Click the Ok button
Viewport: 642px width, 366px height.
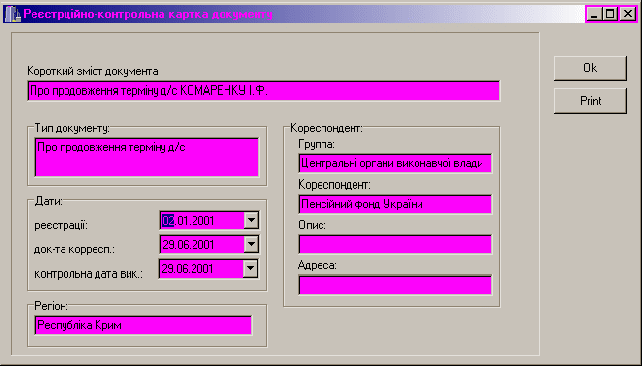pos(590,68)
